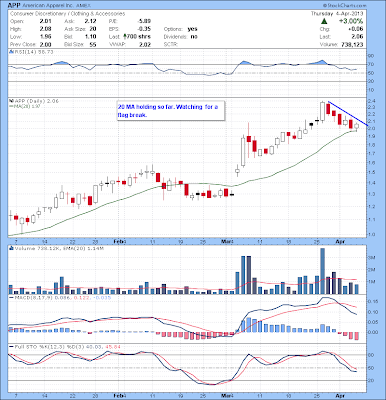The height and width of the screenshot is (400, 386).
Task: Select the blue flag-break annotation text box
Action: point(171,111)
